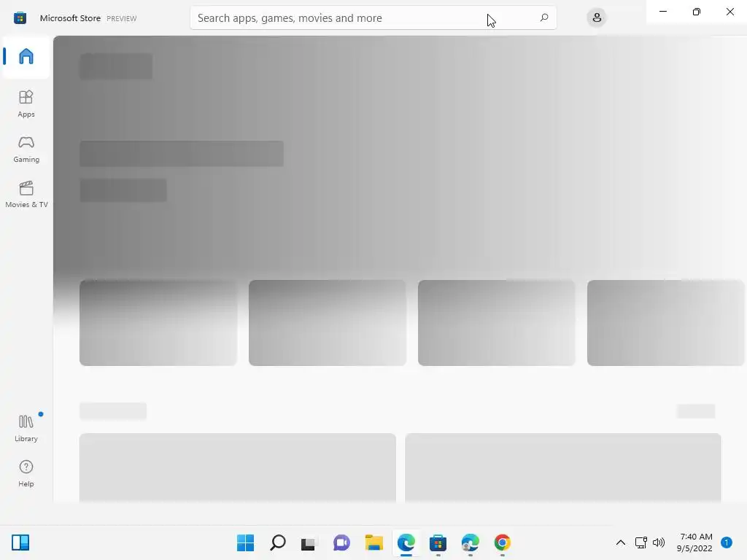Open File Explorer from taskbar

[x=374, y=542]
